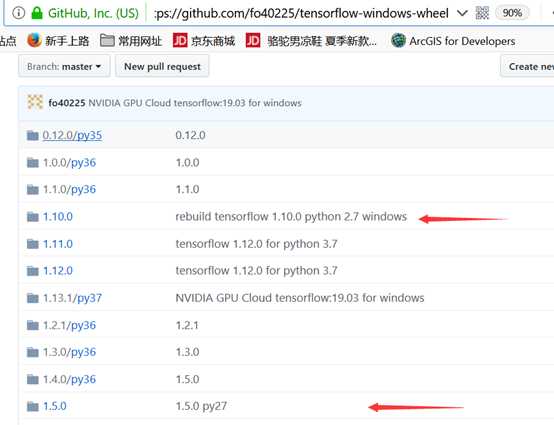Viewport: 554px width, 425px height.
Task: Click folder icon for 1.10.0
Action: pyautogui.click(x=33, y=217)
